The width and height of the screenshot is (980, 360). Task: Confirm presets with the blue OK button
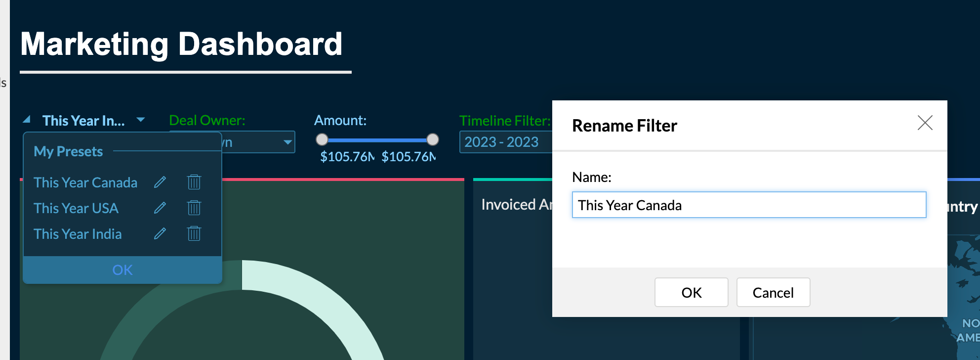click(x=122, y=270)
